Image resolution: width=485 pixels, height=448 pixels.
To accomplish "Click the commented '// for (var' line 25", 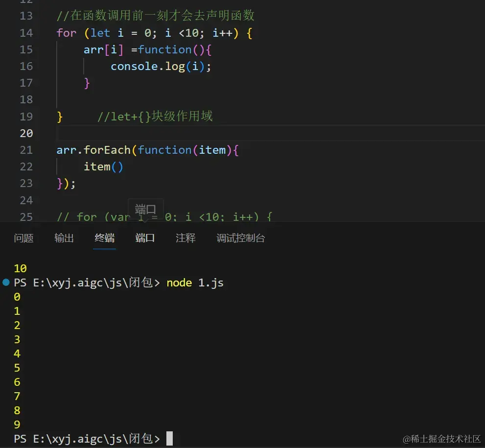I will point(164,216).
